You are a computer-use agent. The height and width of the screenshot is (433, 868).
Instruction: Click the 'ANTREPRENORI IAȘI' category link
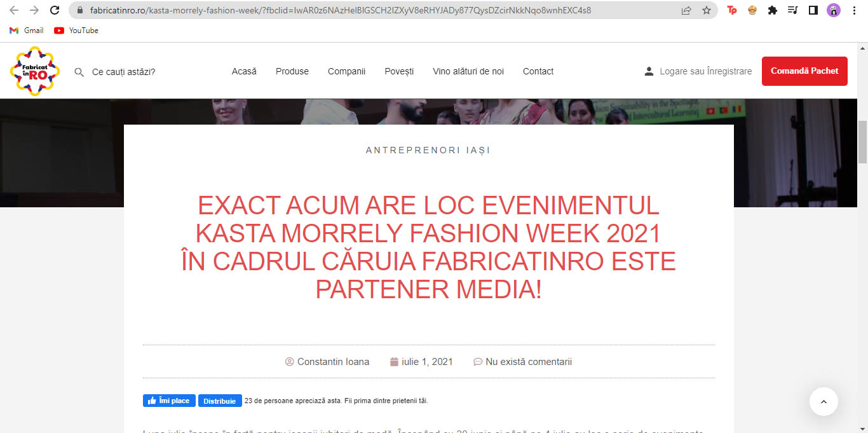(x=428, y=151)
